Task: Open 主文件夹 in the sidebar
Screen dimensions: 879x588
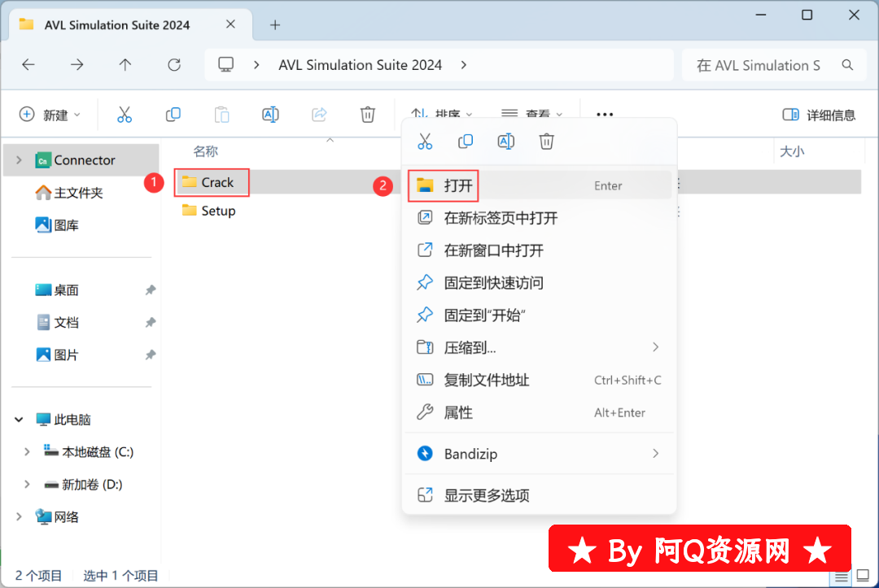Action: 69,193
